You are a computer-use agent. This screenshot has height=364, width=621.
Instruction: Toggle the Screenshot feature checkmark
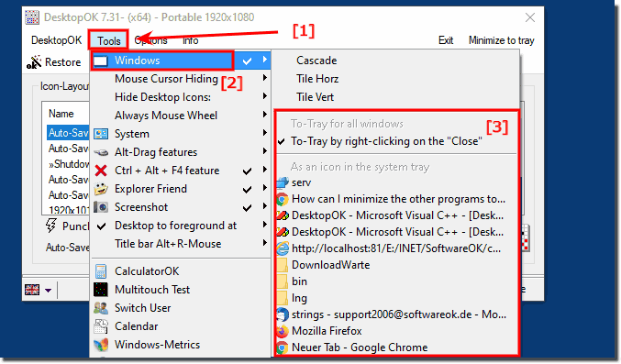[x=247, y=208]
